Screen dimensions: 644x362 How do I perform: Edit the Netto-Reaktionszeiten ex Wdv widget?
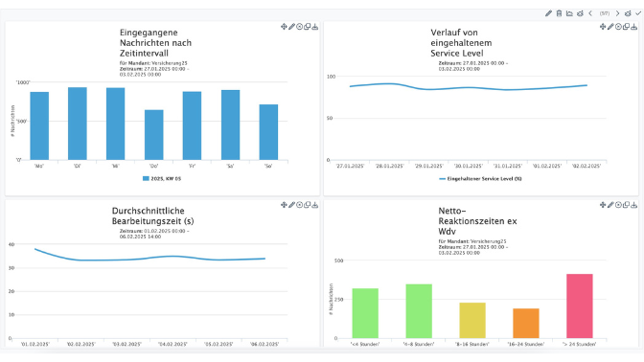pos(610,205)
